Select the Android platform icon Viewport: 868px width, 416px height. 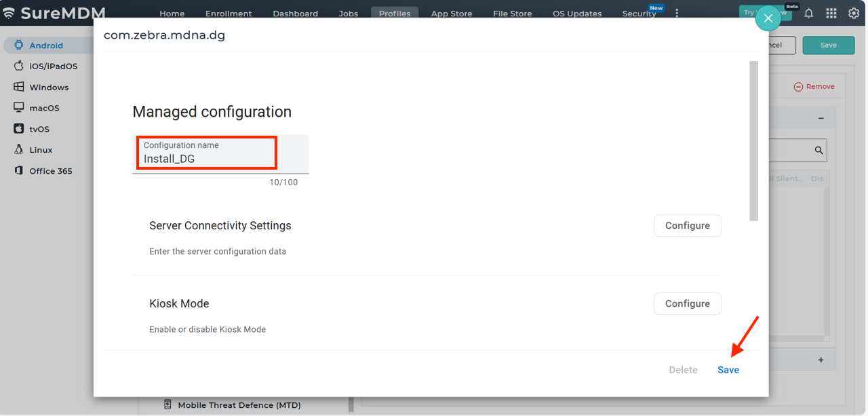click(18, 45)
